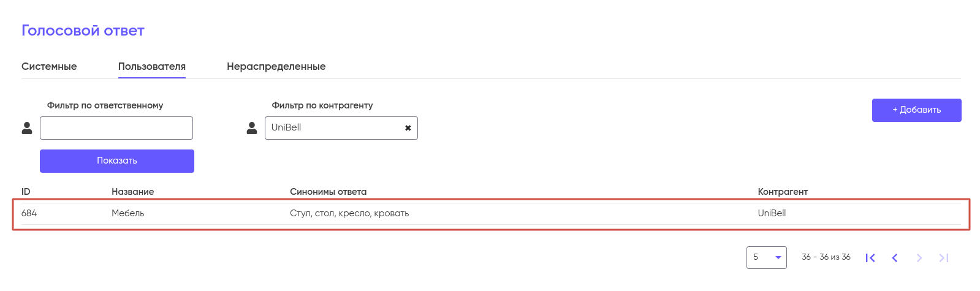Sort by the ID column header

pos(26,192)
